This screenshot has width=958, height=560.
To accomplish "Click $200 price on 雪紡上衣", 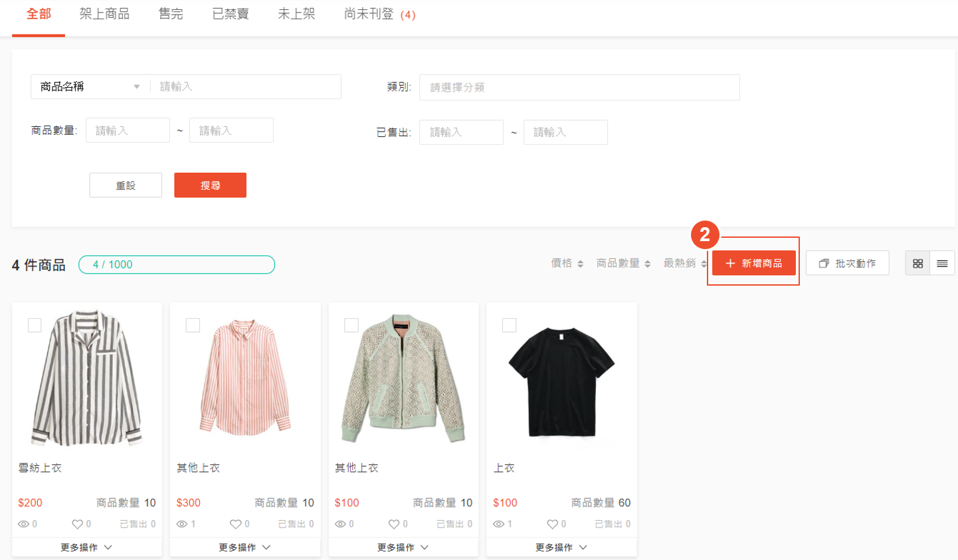I will pos(30,503).
